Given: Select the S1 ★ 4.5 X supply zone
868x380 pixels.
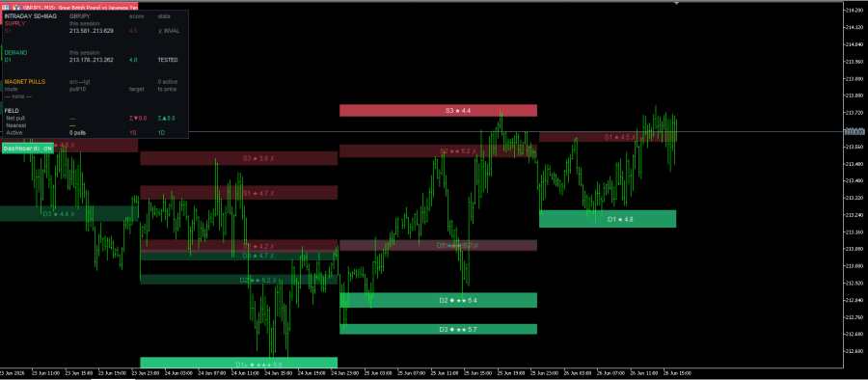Looking at the screenshot, I should (608, 137).
